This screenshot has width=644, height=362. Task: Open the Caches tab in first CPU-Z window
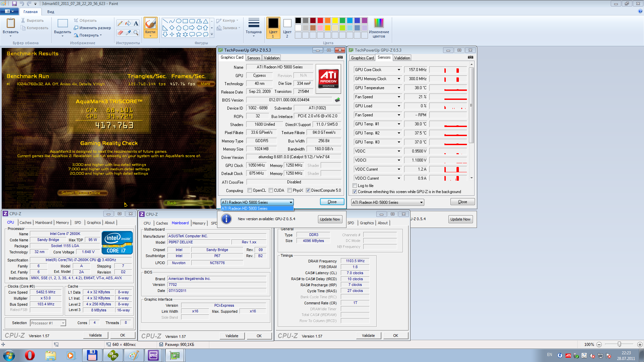click(x=25, y=223)
